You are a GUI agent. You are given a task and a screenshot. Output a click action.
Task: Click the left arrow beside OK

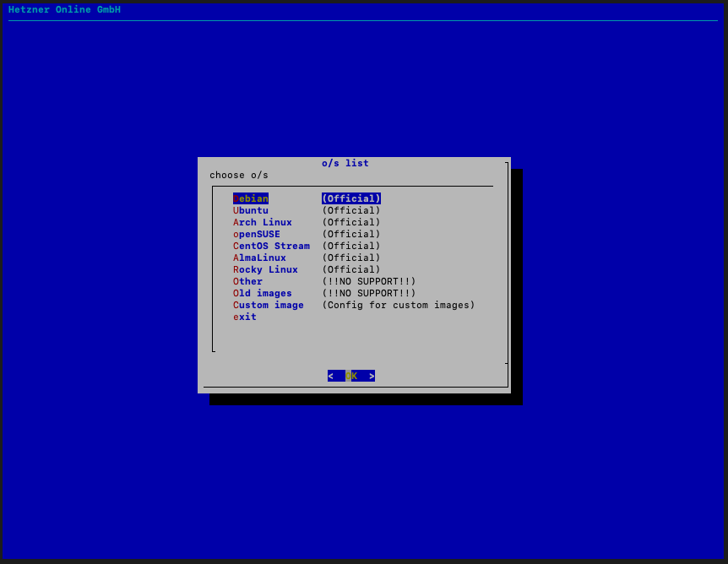coord(334,376)
